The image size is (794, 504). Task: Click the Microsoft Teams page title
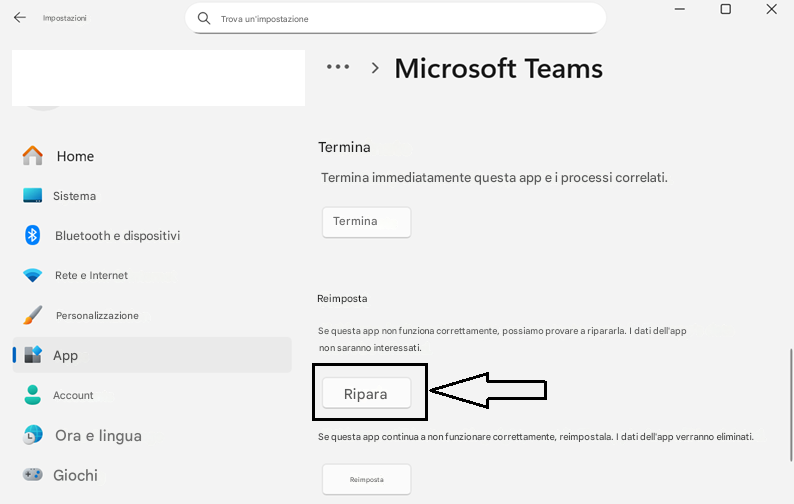tap(499, 68)
